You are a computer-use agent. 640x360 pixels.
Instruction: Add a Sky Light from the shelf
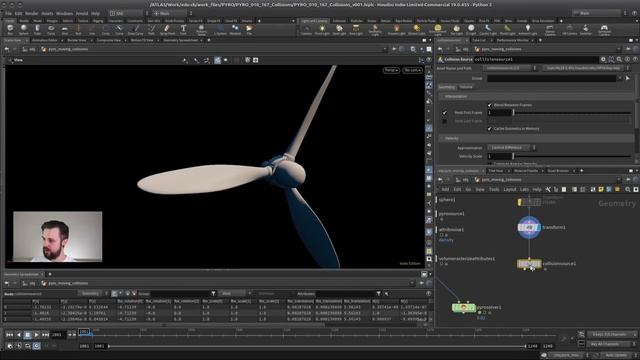coord(457,29)
